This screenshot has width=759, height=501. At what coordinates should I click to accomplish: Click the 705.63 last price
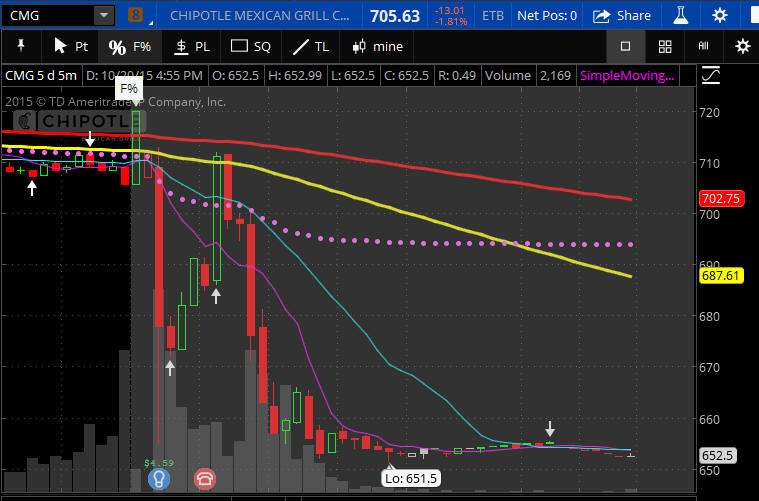coord(395,16)
